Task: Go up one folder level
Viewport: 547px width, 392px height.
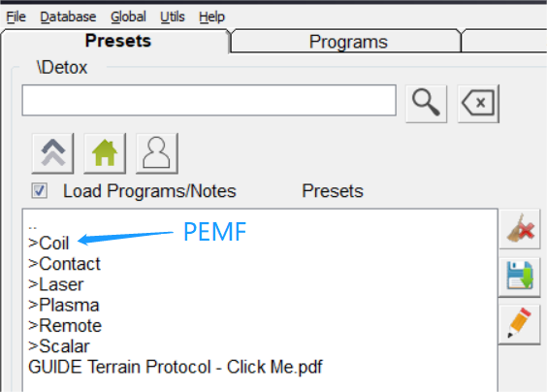Action: pos(52,153)
